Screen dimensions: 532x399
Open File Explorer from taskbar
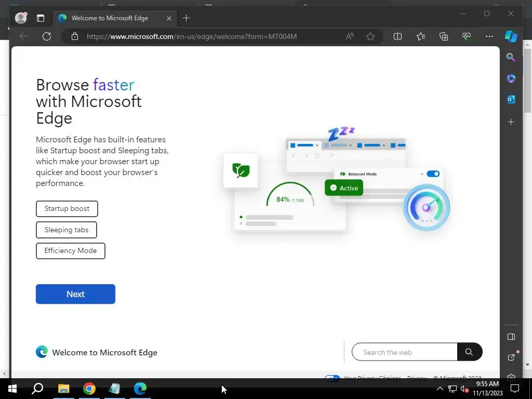coord(63,389)
